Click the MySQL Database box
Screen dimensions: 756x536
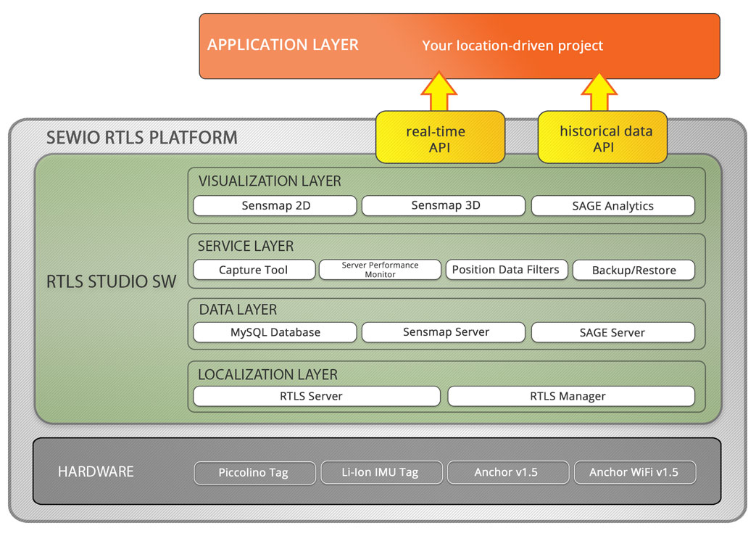pyautogui.click(x=275, y=332)
